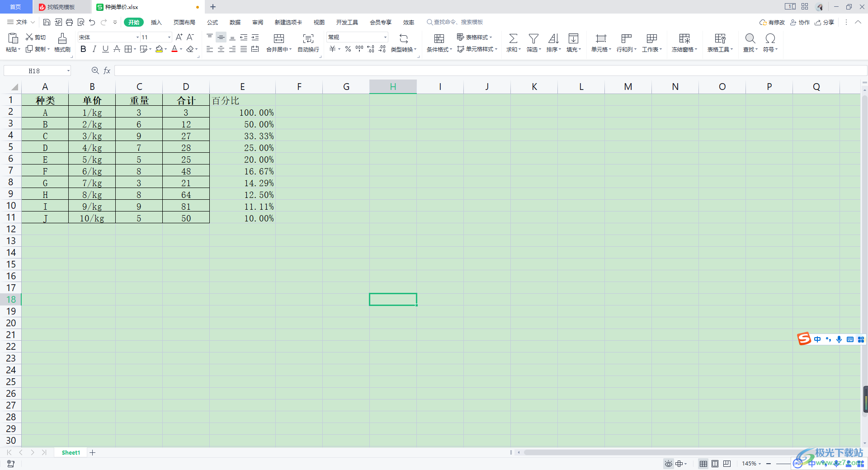Open the Insert (插入) ribbon tab

(x=156, y=22)
